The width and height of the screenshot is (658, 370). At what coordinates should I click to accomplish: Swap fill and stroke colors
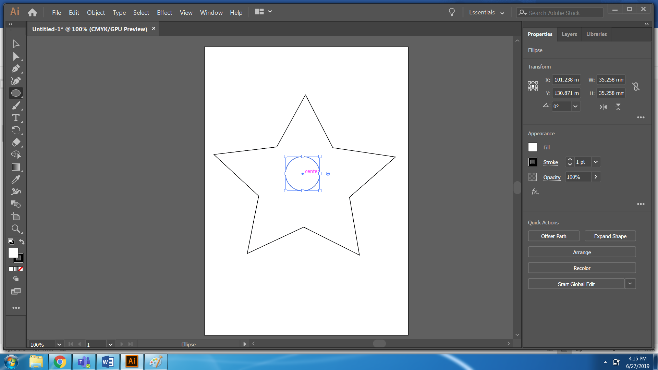point(21,242)
